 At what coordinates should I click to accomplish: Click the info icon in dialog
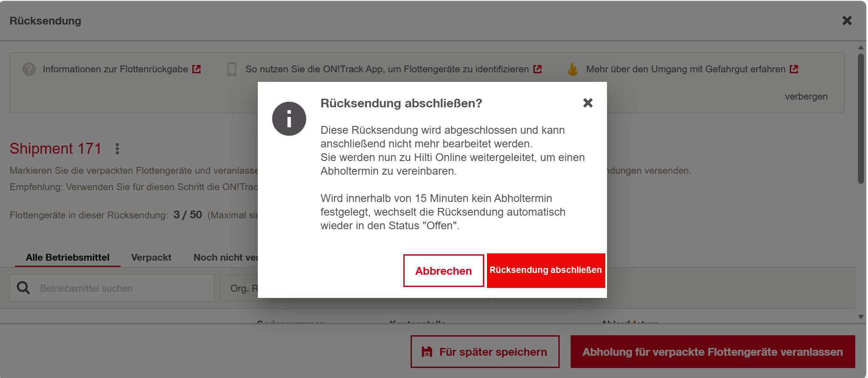[289, 119]
